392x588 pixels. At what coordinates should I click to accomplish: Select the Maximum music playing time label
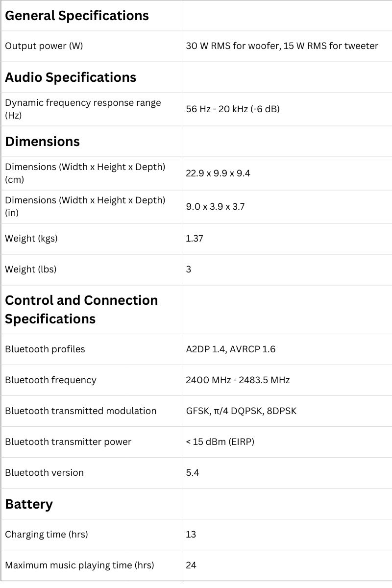pos(79,565)
